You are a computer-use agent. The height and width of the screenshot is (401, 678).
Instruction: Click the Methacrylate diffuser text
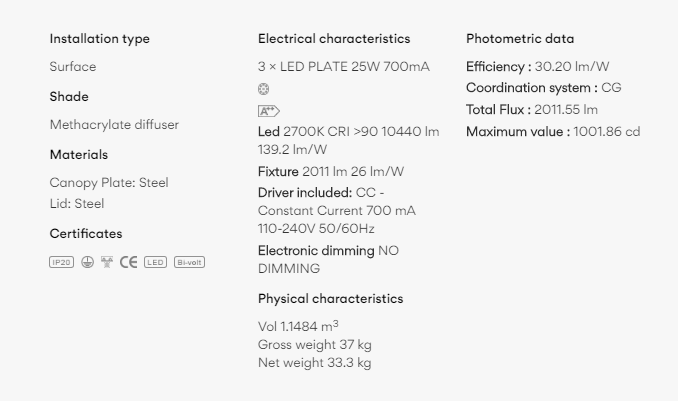[x=114, y=125]
